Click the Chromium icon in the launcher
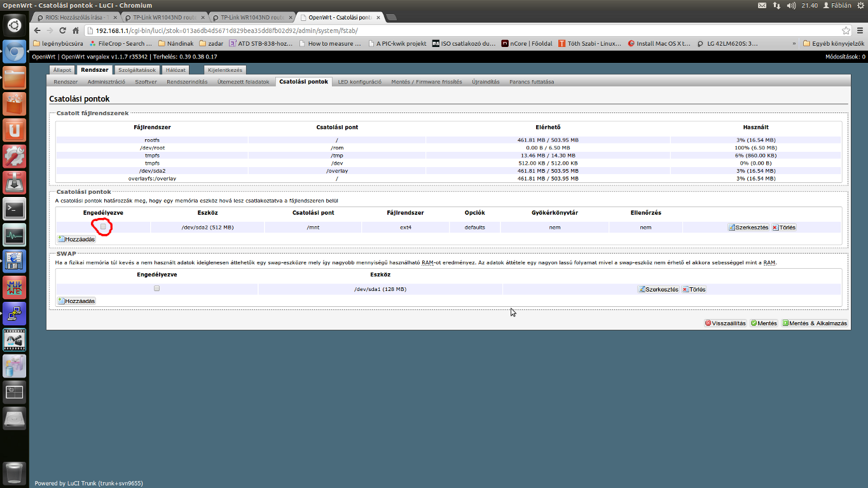The height and width of the screenshot is (488, 868). tap(14, 51)
